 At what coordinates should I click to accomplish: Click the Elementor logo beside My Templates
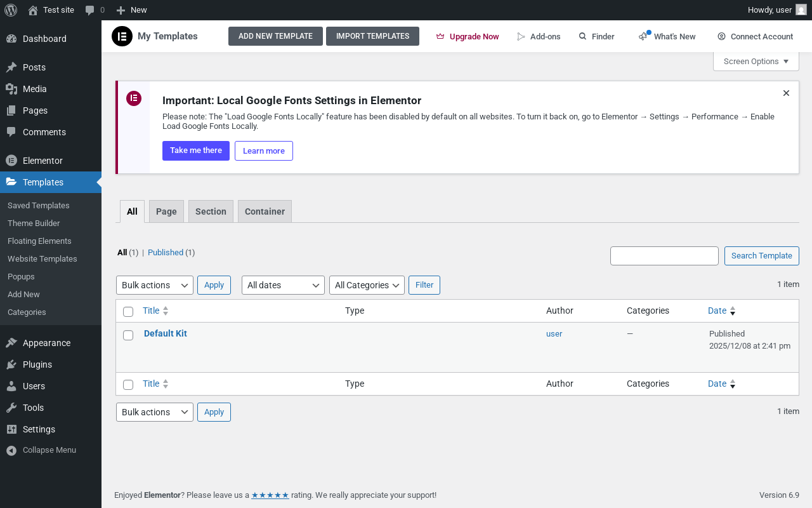coord(122,36)
